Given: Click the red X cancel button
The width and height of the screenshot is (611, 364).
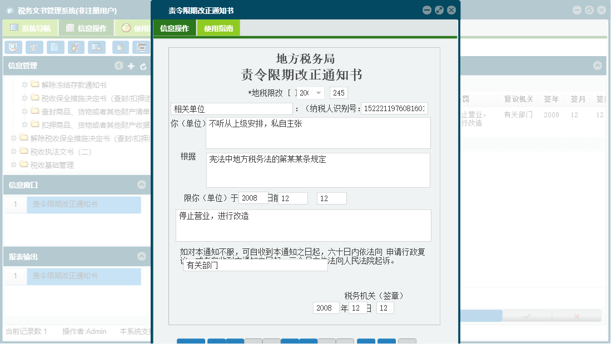Looking at the screenshot, I should point(577,315).
